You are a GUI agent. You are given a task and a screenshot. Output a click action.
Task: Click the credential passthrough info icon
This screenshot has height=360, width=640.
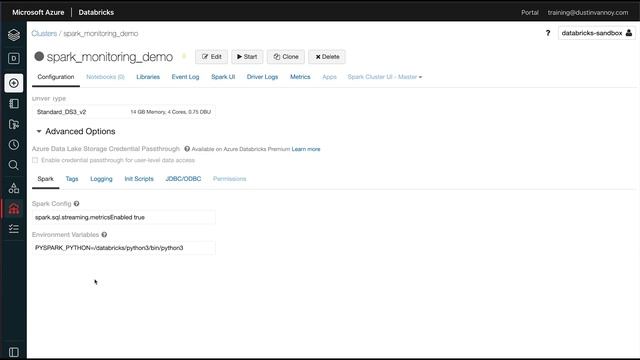tap(187, 149)
